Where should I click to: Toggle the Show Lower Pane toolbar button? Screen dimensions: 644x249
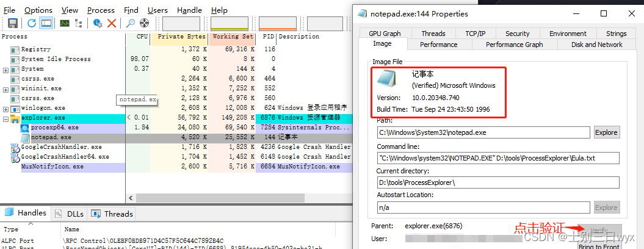[x=46, y=23]
